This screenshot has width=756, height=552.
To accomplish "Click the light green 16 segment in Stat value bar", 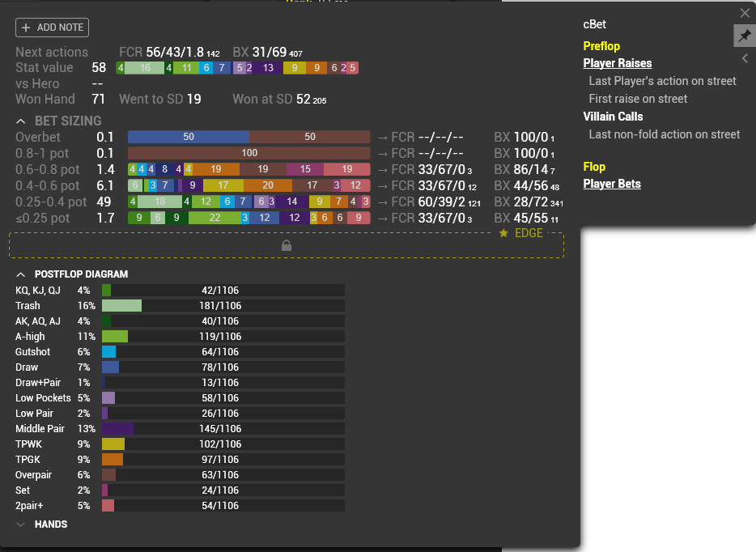I will (145, 68).
